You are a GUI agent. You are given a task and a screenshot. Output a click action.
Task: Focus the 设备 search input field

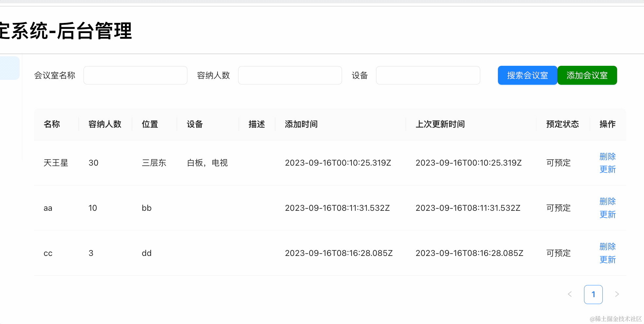point(428,75)
